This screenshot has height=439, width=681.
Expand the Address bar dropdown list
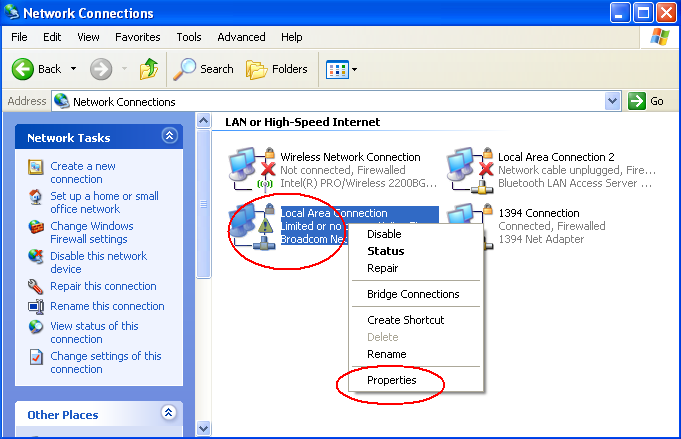coord(613,101)
